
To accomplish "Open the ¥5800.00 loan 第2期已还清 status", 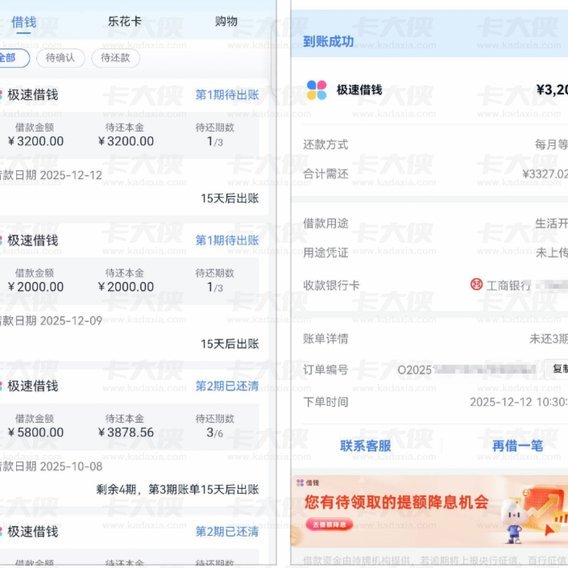I will pos(227,386).
